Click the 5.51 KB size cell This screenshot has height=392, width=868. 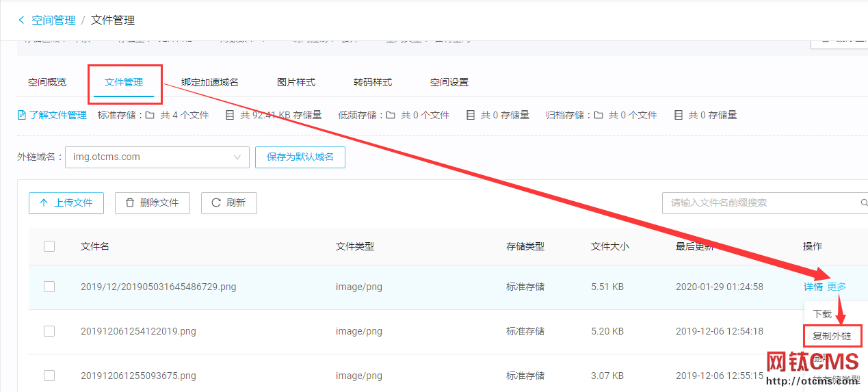607,287
